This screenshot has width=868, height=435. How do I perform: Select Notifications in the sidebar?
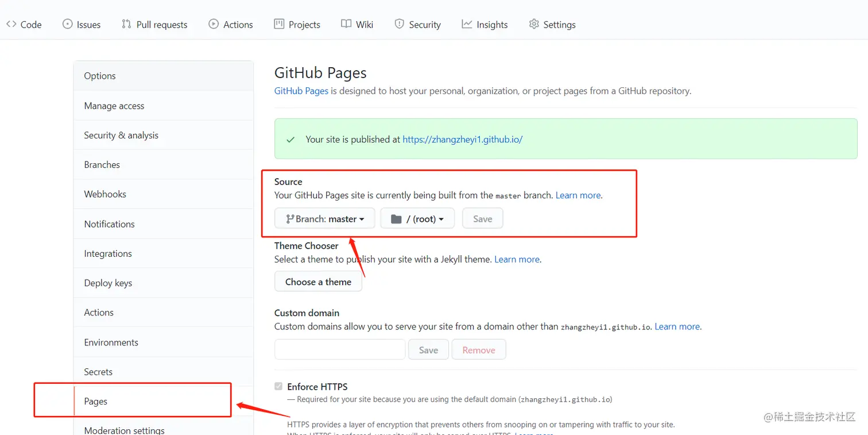tap(164, 224)
